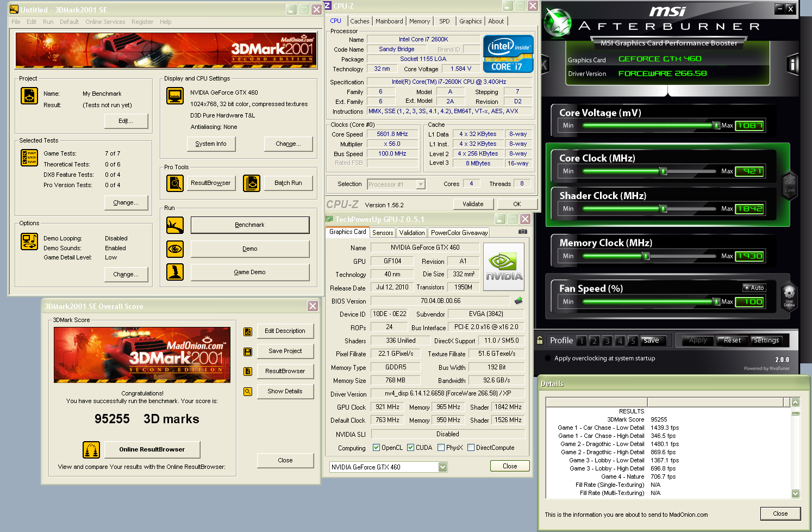812x532 pixels.
Task: Click the Core Voltage slider handle
Action: pos(716,126)
